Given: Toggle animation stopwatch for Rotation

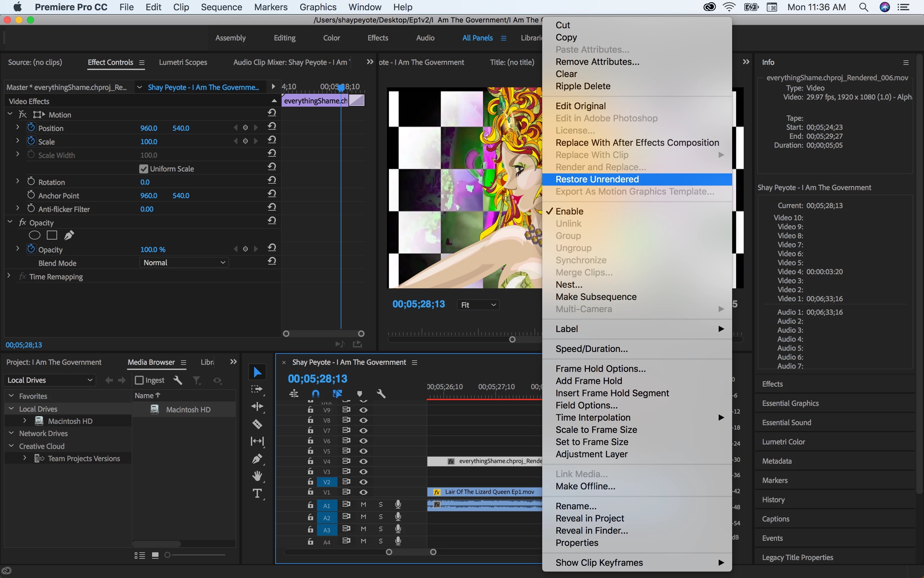Looking at the screenshot, I should [x=31, y=181].
